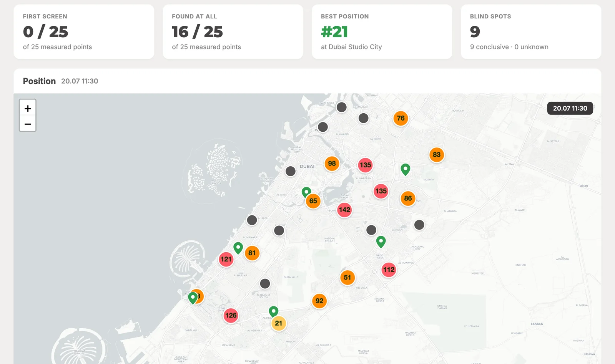Click the dark 20.07 11:30 timestamp badge on map
The height and width of the screenshot is (364, 615).
[570, 108]
